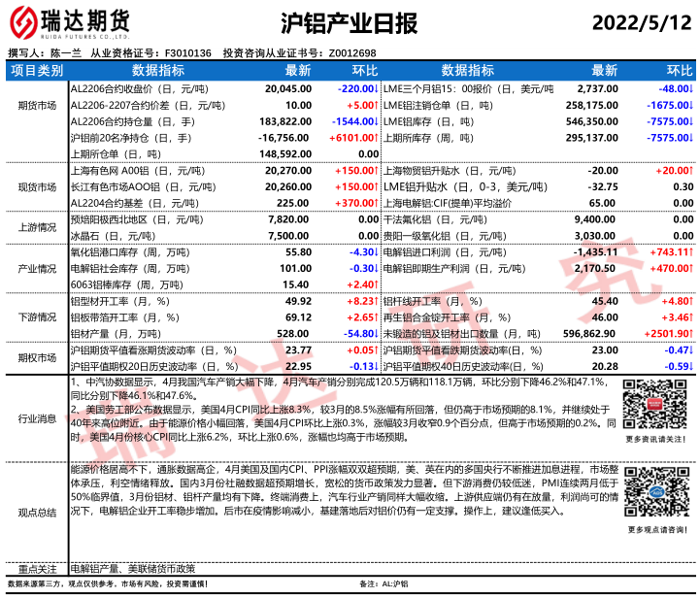Viewport: 700px width, 599px height.
Task: Click the 观点总结 section label
Action: (x=36, y=511)
